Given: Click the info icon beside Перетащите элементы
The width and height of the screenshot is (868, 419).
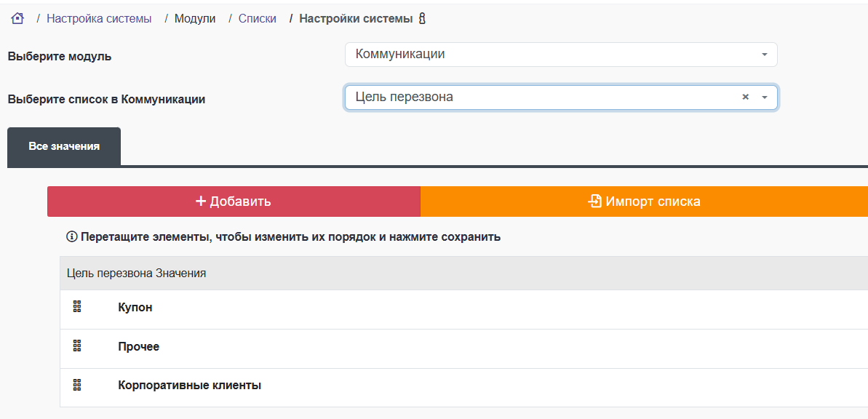Looking at the screenshot, I should [x=71, y=237].
